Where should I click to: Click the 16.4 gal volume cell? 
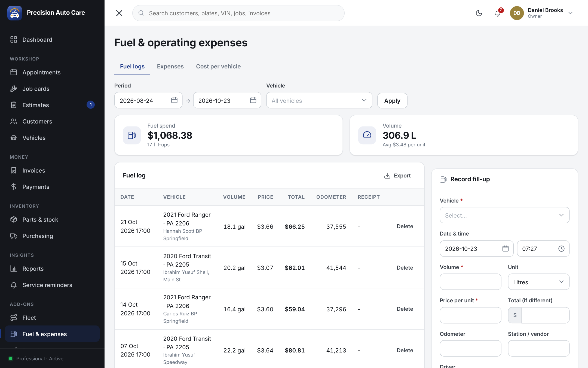pyautogui.click(x=234, y=309)
